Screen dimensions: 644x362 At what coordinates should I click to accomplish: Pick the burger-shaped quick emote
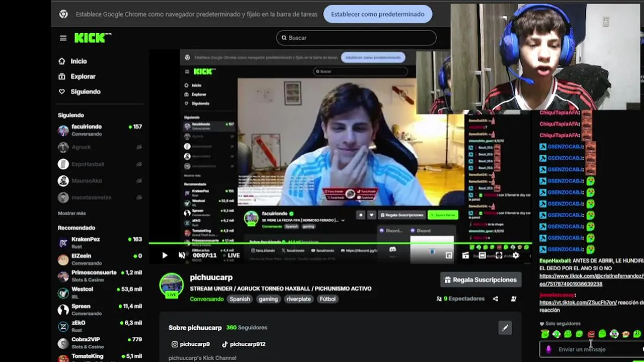tap(625, 334)
